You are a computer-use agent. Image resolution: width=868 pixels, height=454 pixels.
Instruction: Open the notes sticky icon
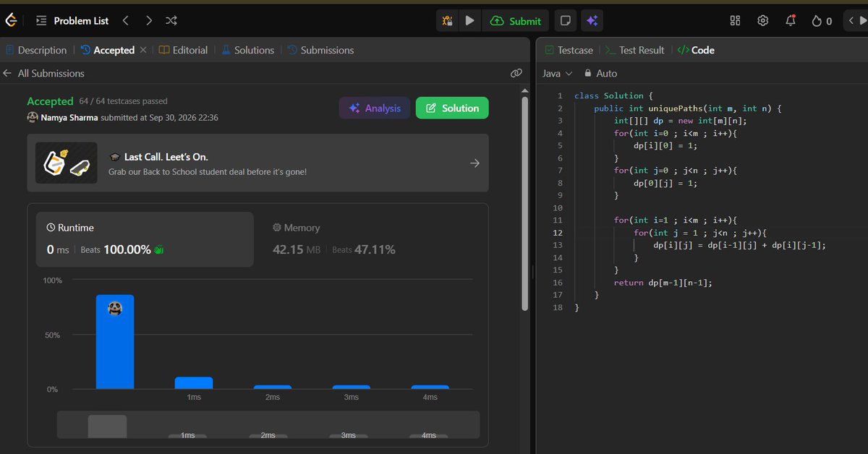pos(566,21)
